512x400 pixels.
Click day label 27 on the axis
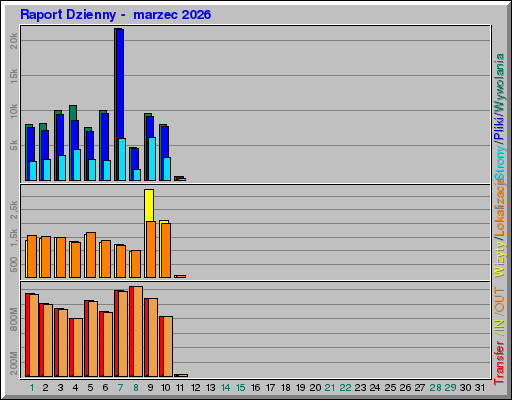tap(420, 388)
